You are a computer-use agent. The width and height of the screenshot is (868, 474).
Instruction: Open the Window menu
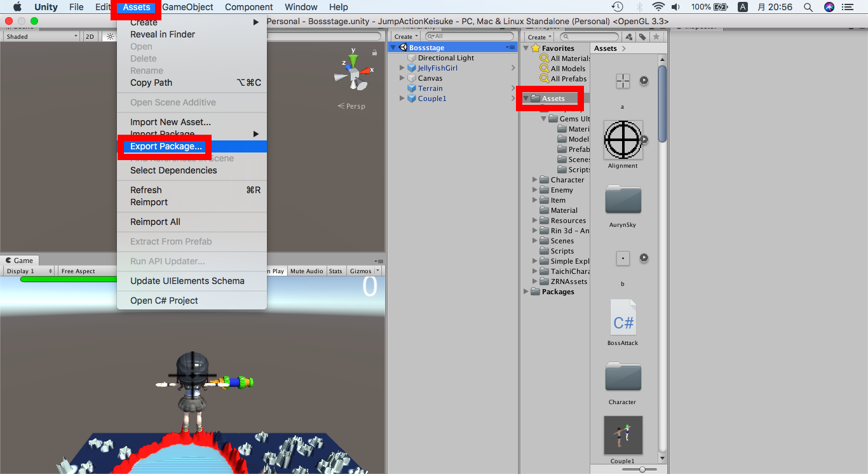pyautogui.click(x=301, y=7)
